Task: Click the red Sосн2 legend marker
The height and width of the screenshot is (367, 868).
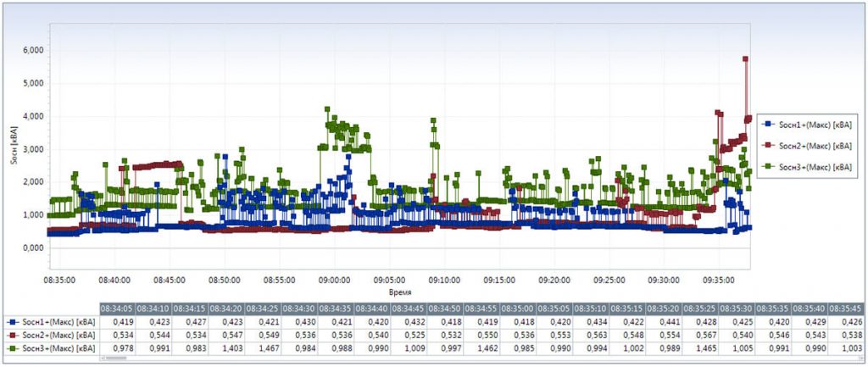Action: (x=767, y=146)
